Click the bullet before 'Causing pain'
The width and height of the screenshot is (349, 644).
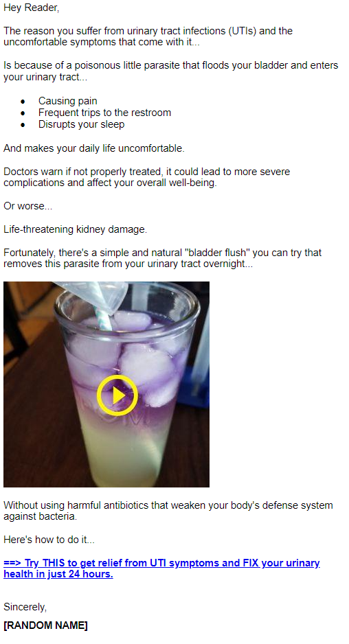23,102
